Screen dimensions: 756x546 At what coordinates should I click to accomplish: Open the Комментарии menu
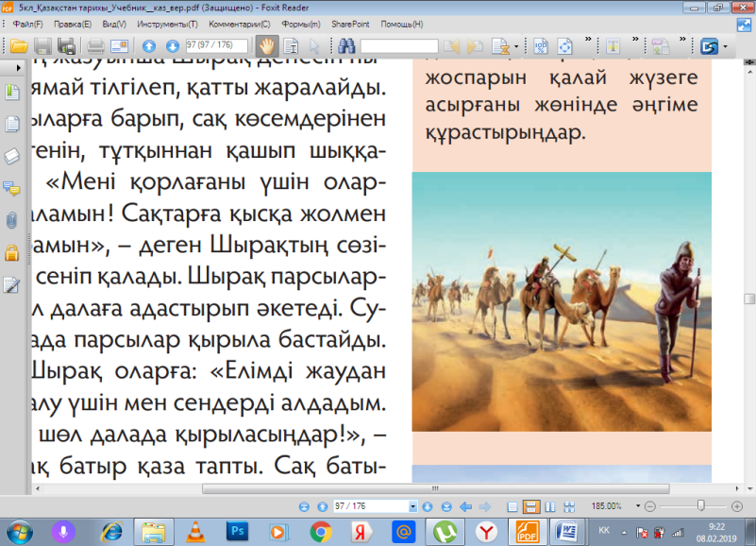[240, 25]
